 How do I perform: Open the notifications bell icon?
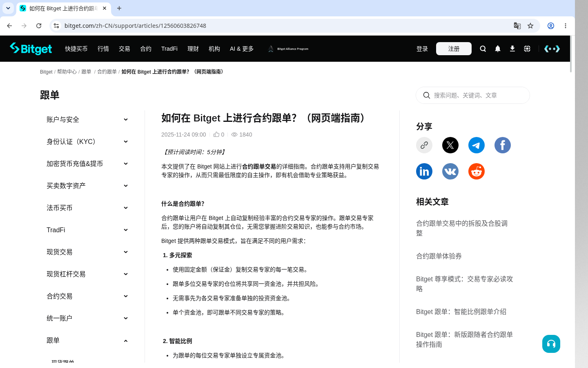click(498, 49)
